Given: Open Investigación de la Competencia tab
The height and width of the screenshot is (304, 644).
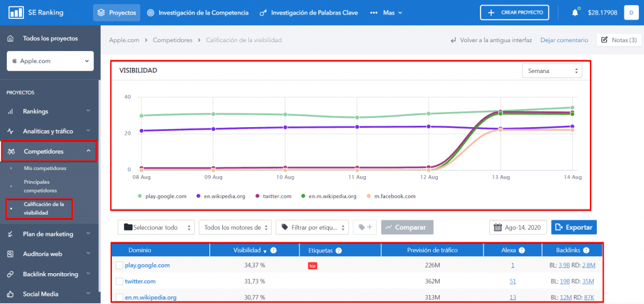Looking at the screenshot, I should click(x=197, y=13).
